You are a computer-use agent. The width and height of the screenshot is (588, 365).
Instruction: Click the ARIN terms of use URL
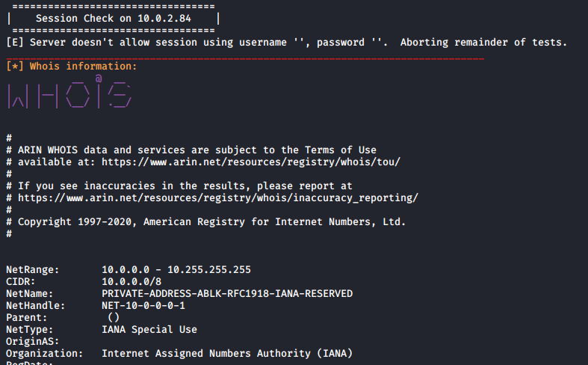coord(251,162)
